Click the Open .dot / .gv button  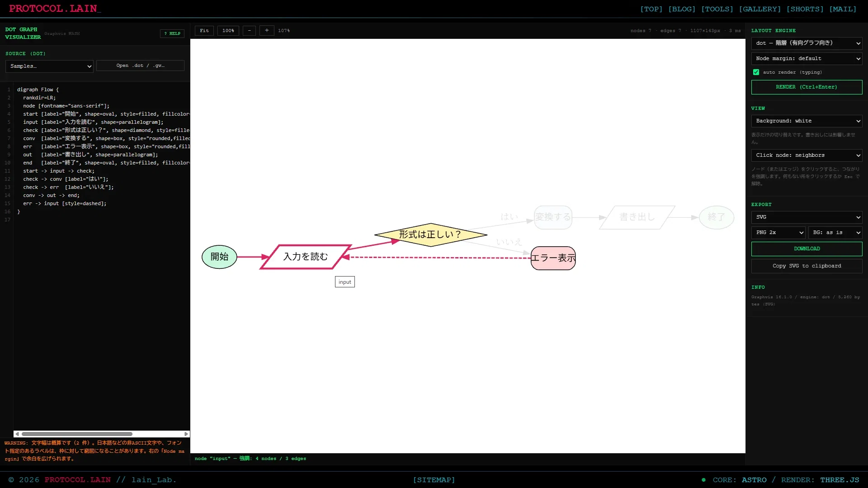click(140, 66)
